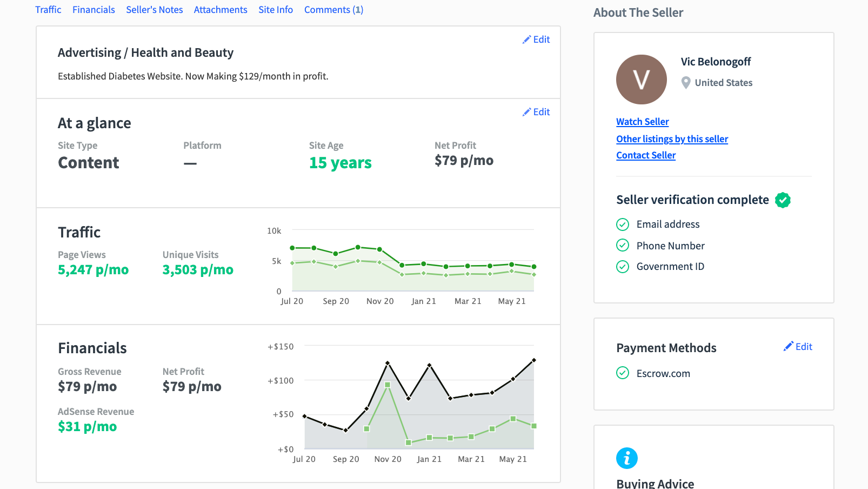
Task: Click the location pin next to United States
Action: point(686,83)
